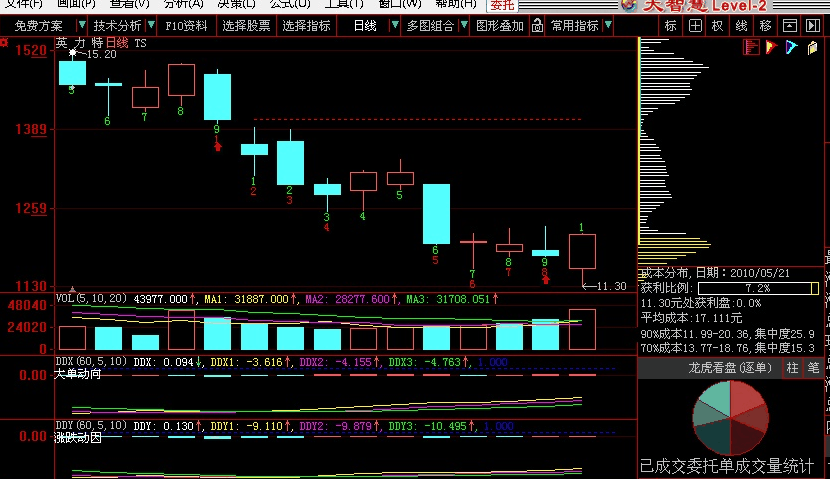
Task: Expand the 多图组合 dropdown arrow
Action: click(x=462, y=25)
